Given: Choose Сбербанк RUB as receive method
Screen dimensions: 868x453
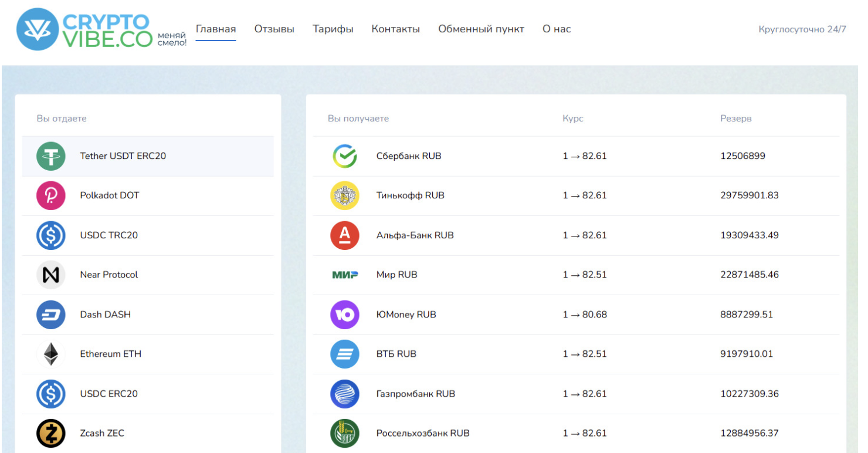Looking at the screenshot, I should pos(409,156).
